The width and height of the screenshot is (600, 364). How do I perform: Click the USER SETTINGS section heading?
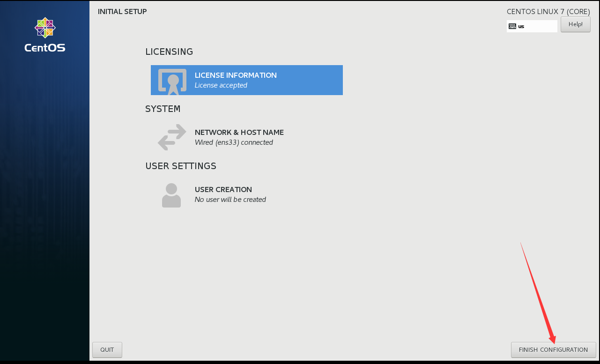(181, 166)
